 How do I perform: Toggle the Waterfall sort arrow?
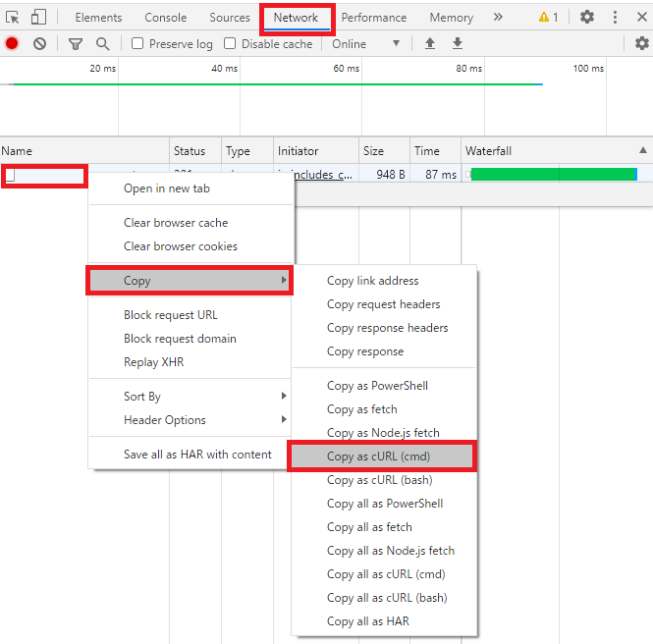click(642, 150)
